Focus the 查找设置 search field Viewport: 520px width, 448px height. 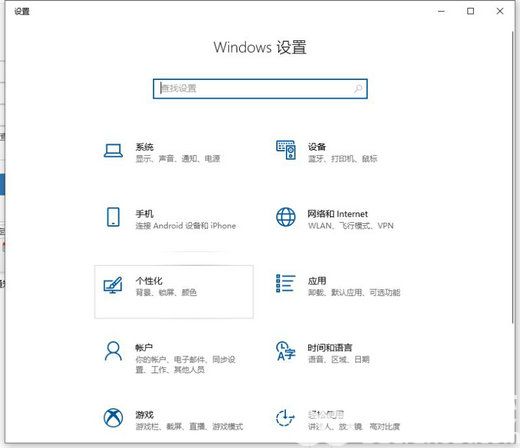(x=260, y=89)
